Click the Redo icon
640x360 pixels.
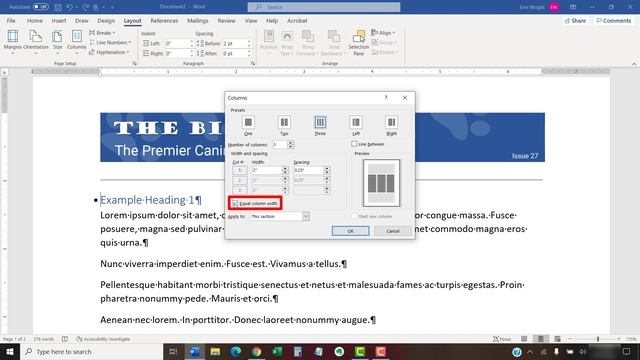[x=85, y=7]
